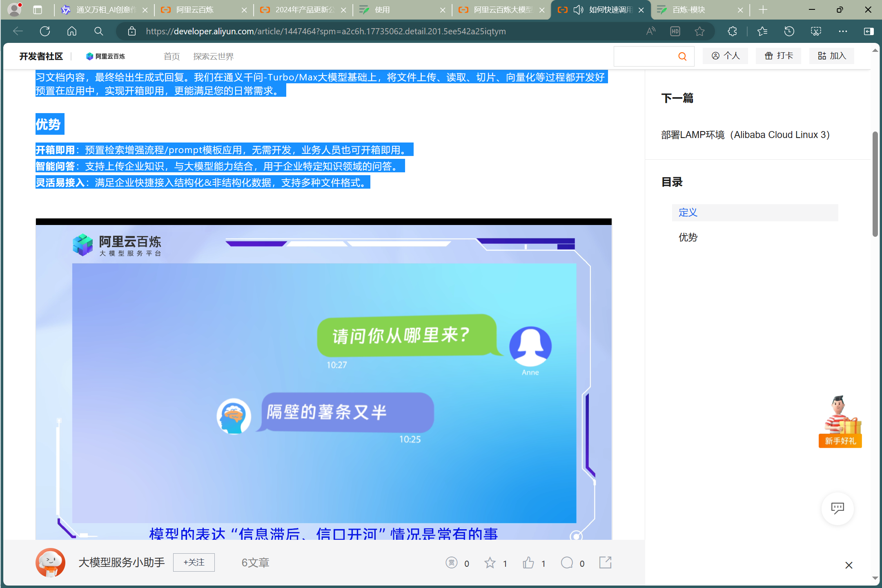Toggle the browser sidebar panel icon
The height and width of the screenshot is (588, 882).
(869, 31)
